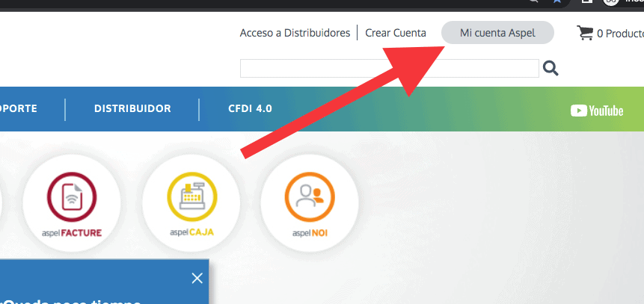
Task: Click the partially visible product circle at left edge
Action: click(x=1, y=203)
